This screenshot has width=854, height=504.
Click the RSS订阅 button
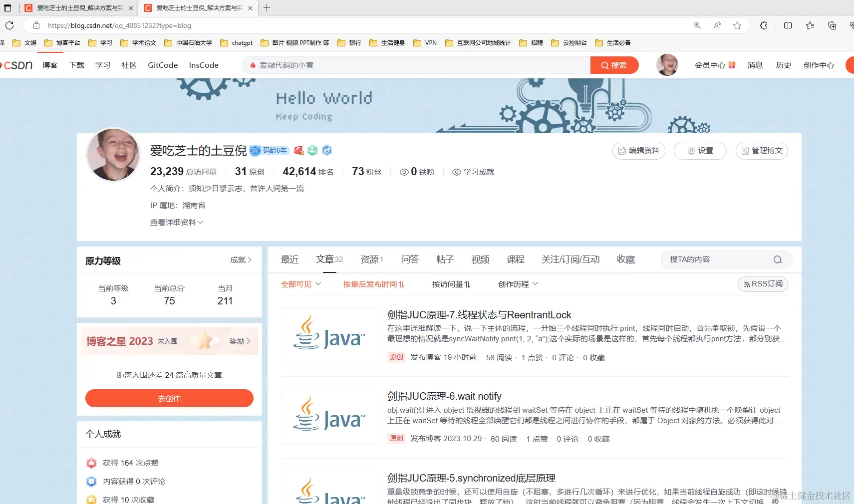click(763, 284)
